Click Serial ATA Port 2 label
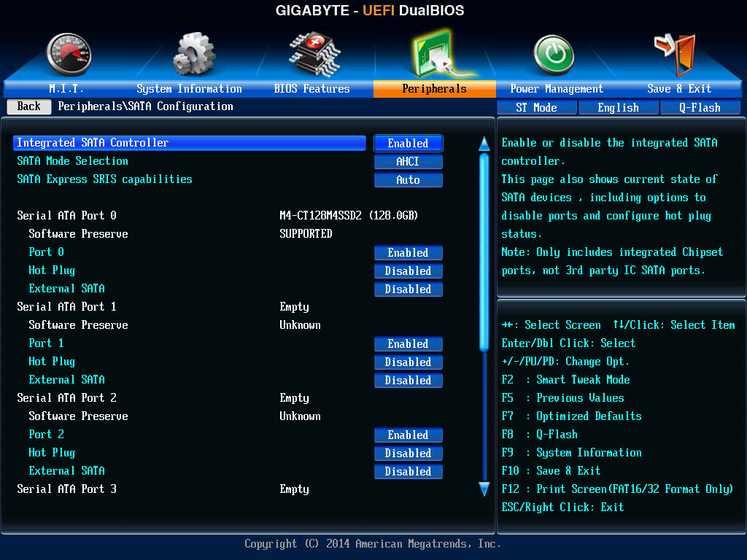Viewport: 747px width, 560px height. 66,398
